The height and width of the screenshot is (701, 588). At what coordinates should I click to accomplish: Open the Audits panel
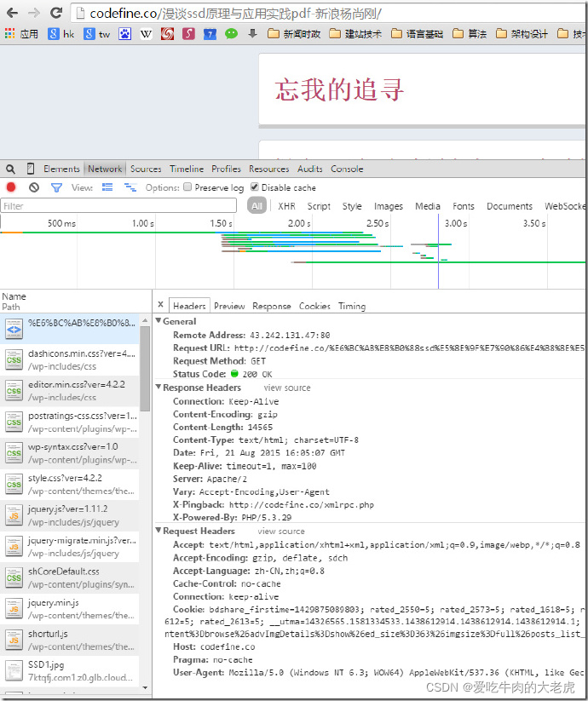pos(310,169)
